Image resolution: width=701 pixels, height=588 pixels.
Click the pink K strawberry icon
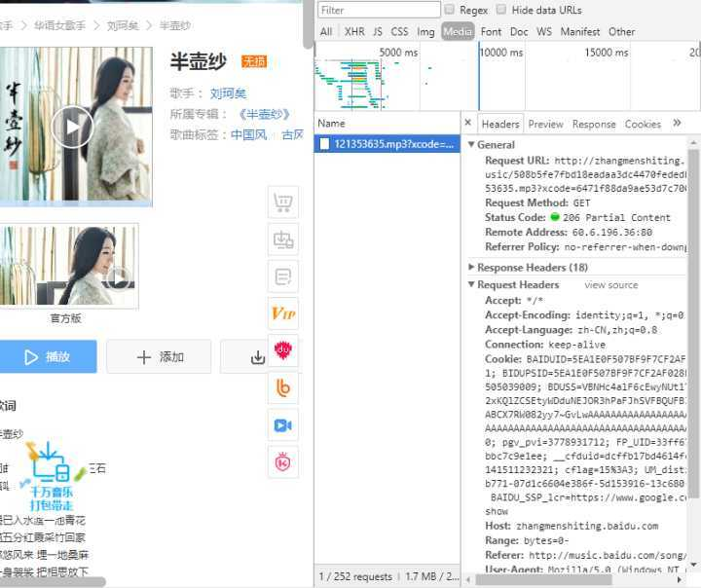[283, 461]
